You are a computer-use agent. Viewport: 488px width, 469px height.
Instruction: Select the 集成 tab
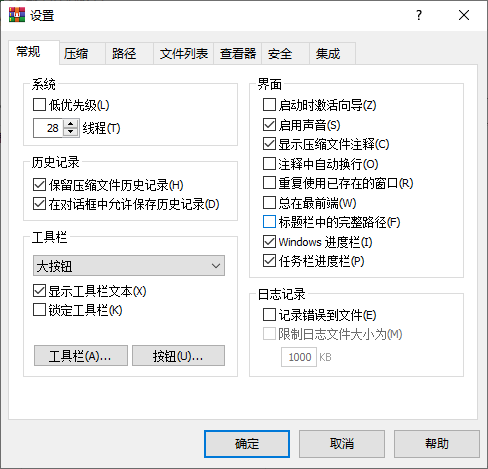click(328, 53)
